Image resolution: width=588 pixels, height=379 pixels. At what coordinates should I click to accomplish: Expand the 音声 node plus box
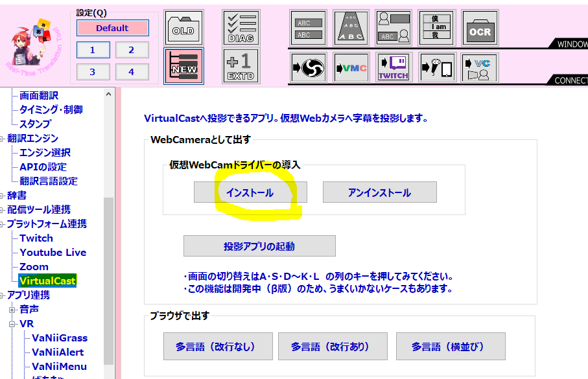12,310
